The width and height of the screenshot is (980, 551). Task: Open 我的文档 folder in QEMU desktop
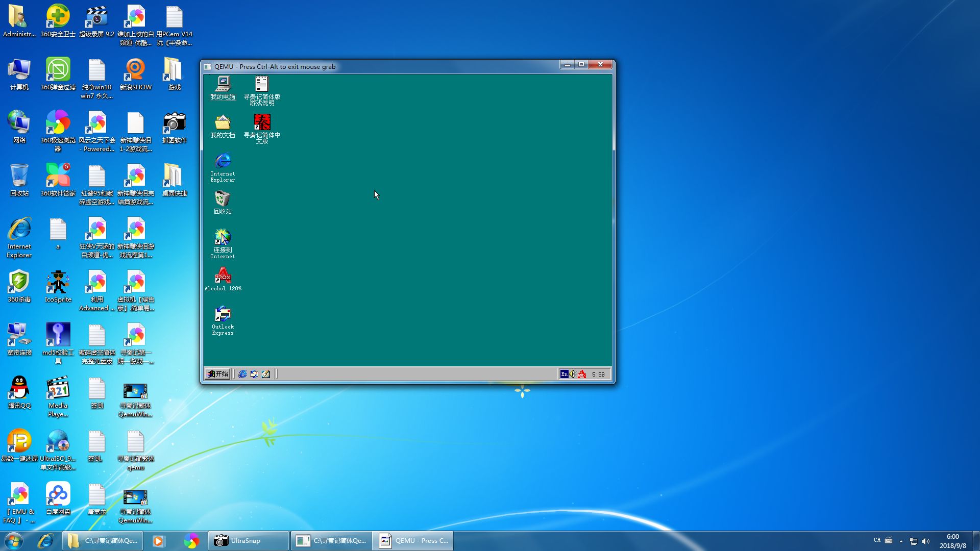[x=223, y=127]
